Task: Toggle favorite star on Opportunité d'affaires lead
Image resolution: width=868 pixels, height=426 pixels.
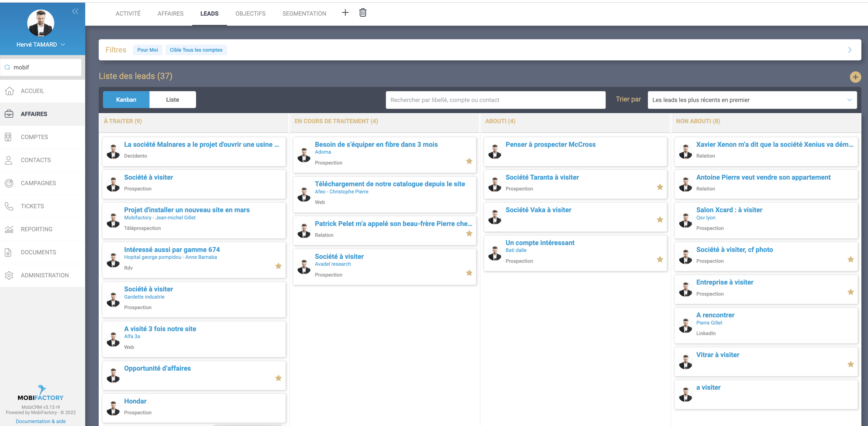Action: pos(278,378)
